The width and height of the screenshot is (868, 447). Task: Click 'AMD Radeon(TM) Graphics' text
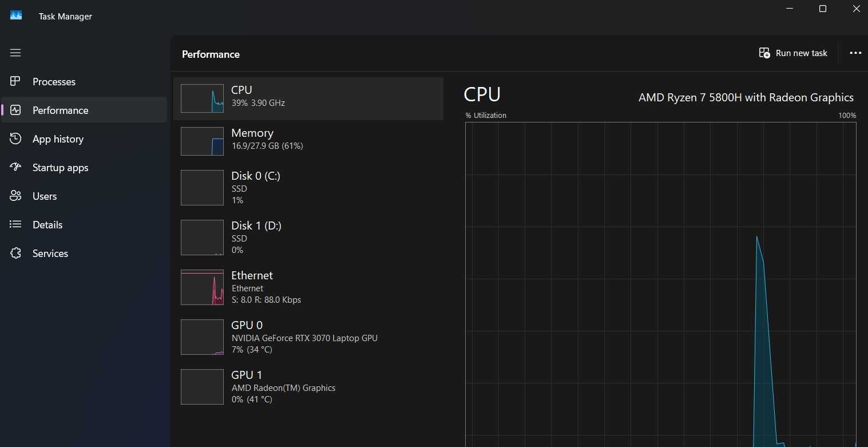coord(283,388)
